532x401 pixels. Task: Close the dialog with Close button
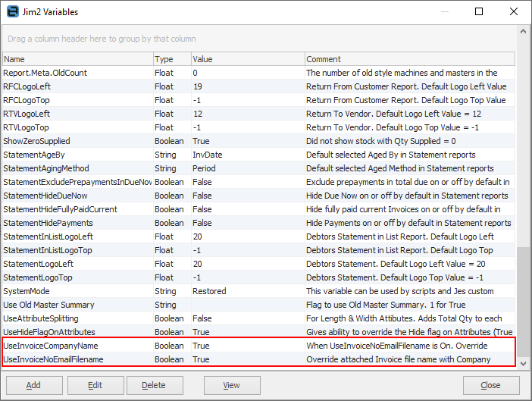491,385
